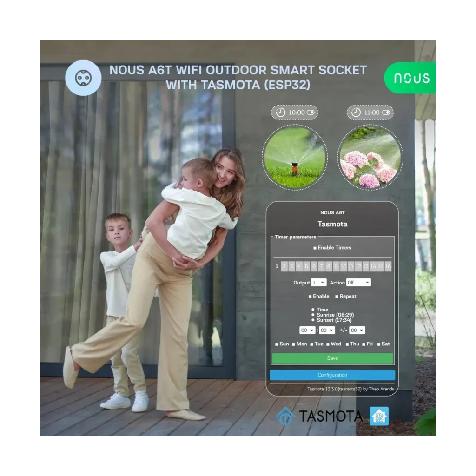Check the Enable Timers checkbox

pyautogui.click(x=315, y=248)
